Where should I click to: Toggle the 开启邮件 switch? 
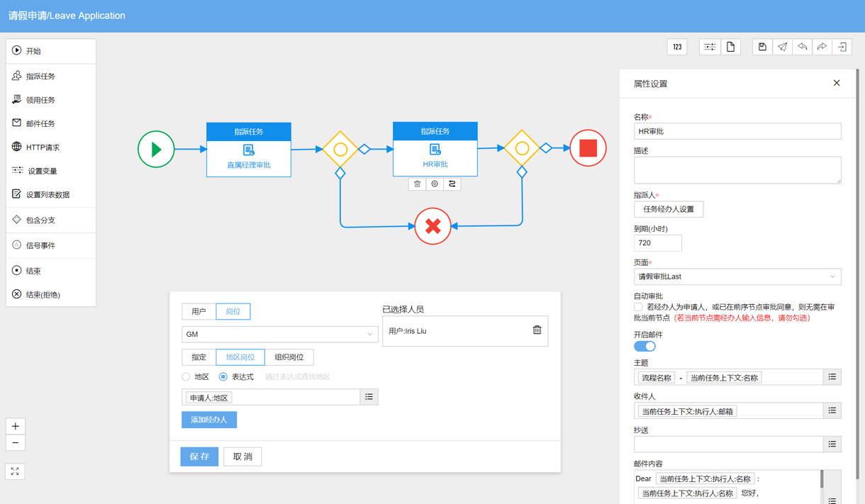click(x=644, y=347)
